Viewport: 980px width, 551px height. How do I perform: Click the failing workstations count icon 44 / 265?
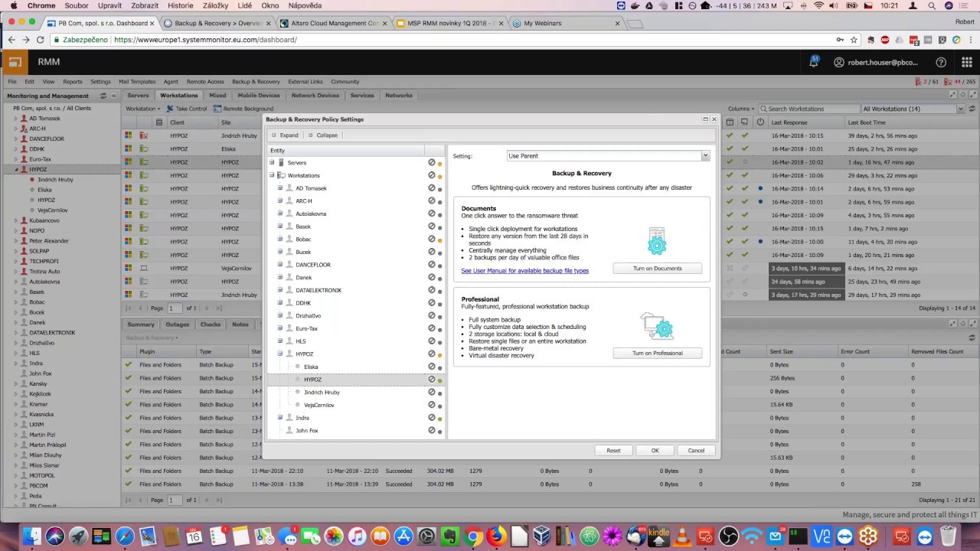(x=949, y=82)
